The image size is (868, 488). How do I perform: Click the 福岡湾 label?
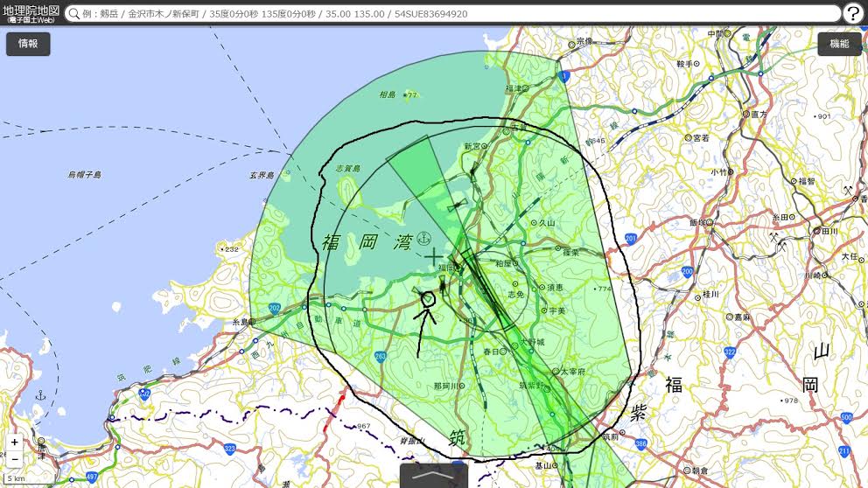point(367,241)
